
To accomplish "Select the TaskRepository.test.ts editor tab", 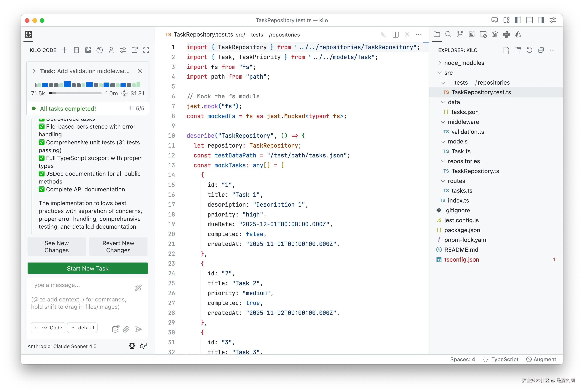I will point(203,34).
